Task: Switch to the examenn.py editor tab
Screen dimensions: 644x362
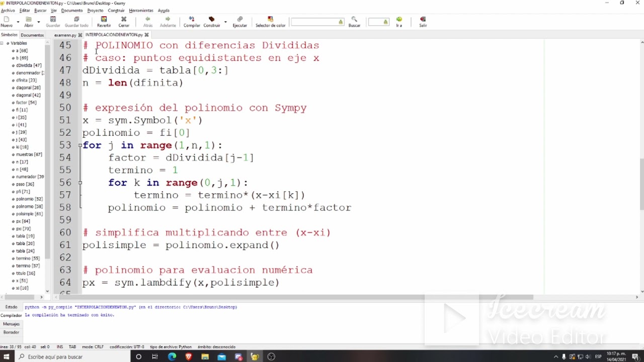Action: 65,35
